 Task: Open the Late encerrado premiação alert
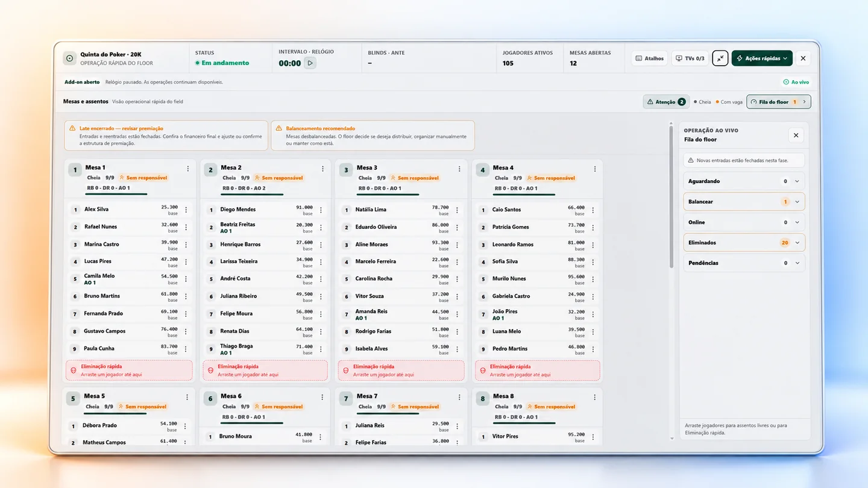click(166, 136)
